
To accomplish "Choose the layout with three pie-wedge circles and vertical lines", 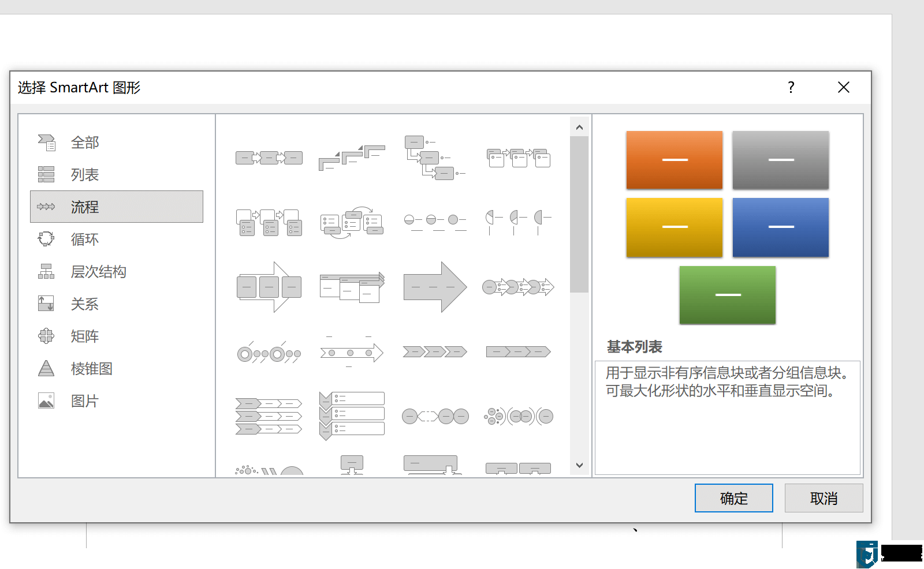I will pos(518,222).
